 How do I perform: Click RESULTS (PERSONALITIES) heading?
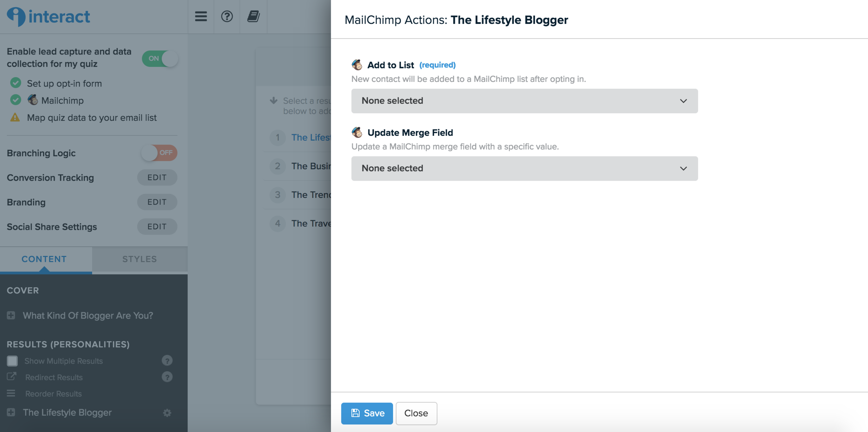click(x=68, y=344)
